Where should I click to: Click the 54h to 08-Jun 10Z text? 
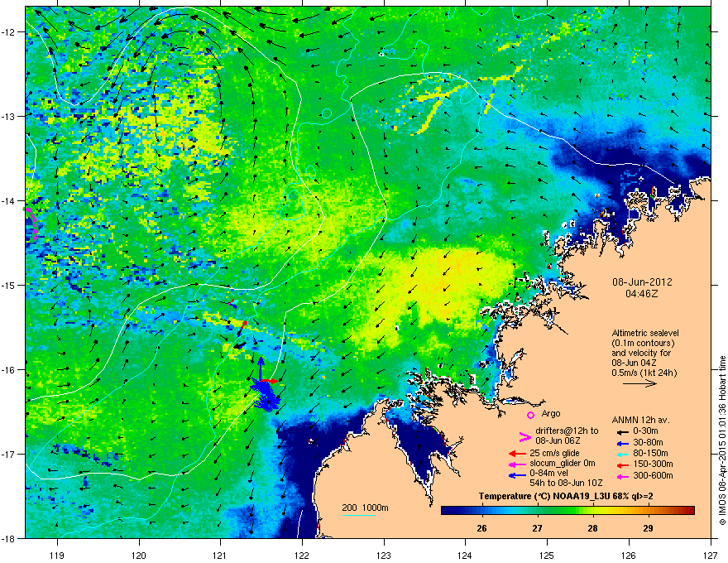[x=566, y=483]
